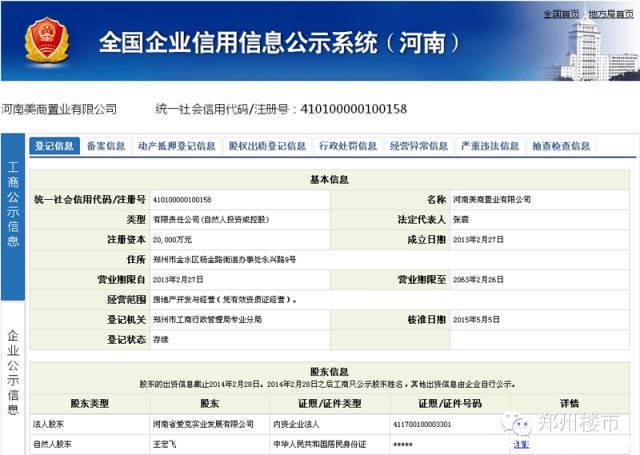Click the 详情 column header
This screenshot has height=455, width=640.
point(569,404)
